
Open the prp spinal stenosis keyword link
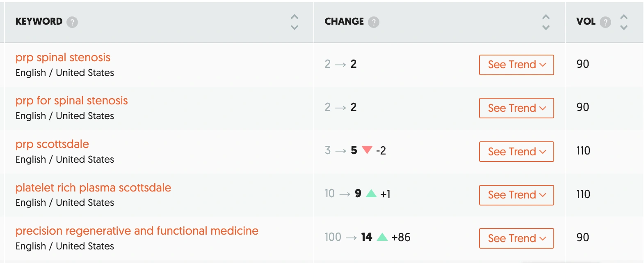63,58
